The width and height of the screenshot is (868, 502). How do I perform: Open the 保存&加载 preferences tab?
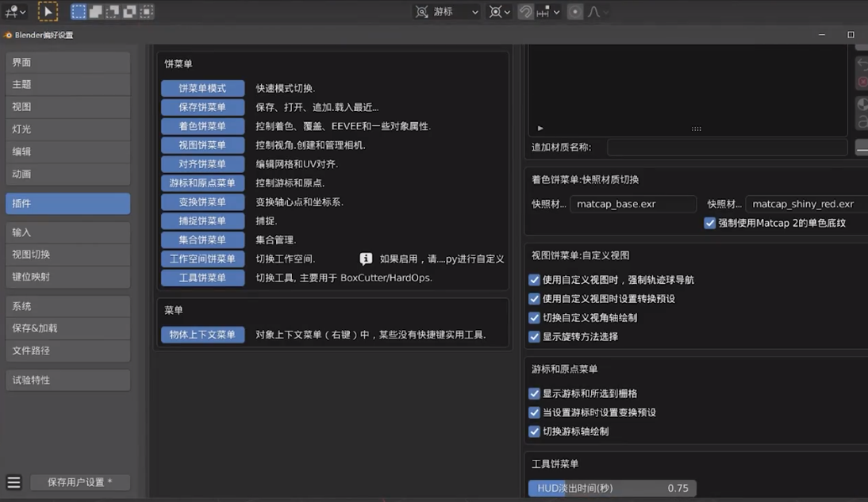[68, 328]
